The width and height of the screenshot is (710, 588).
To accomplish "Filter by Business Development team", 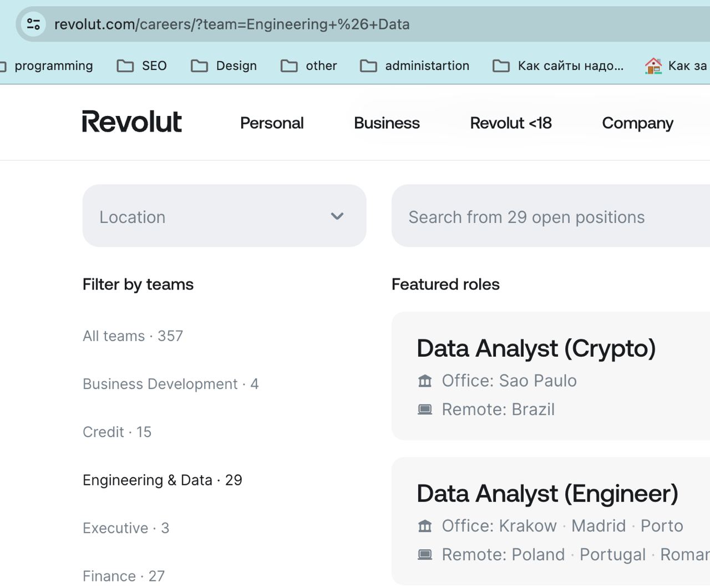I will pos(170,384).
